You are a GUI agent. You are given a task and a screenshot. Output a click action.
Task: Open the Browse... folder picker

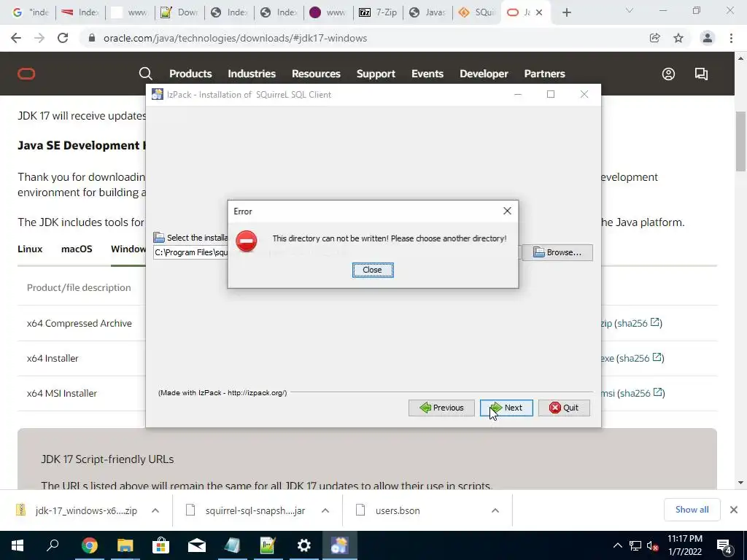point(557,252)
